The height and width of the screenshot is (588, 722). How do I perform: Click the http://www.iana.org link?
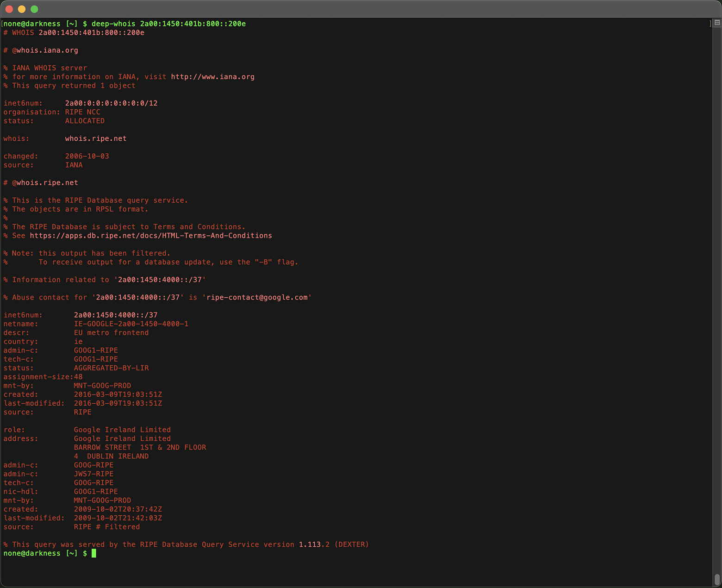(212, 76)
